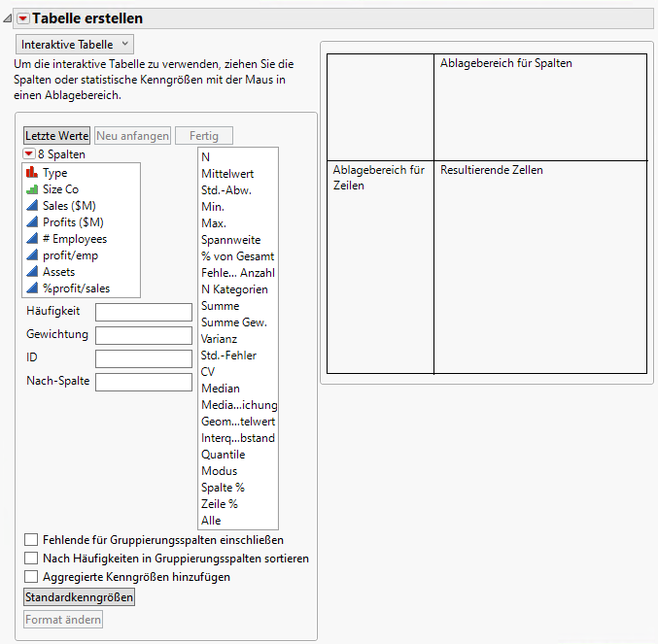Enable Fehlende für Gruppierungsspalten einschließen checkbox
The width and height of the screenshot is (658, 644).
(x=31, y=540)
